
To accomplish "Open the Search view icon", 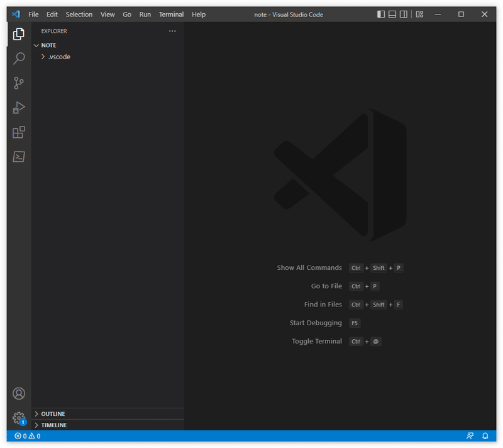I will [19, 59].
